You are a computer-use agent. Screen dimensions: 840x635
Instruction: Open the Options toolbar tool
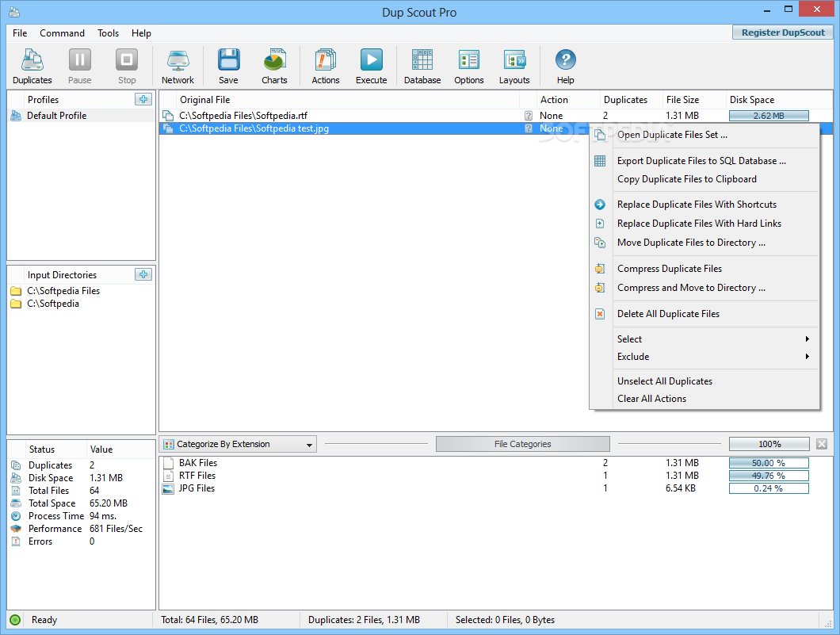coord(469,66)
